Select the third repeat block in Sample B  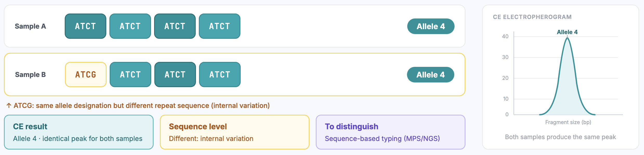click(175, 75)
